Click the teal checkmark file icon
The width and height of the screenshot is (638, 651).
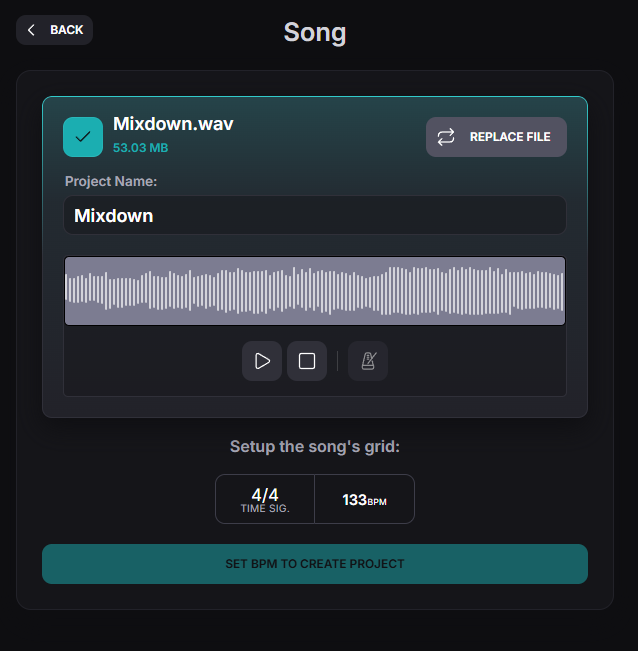(x=83, y=137)
